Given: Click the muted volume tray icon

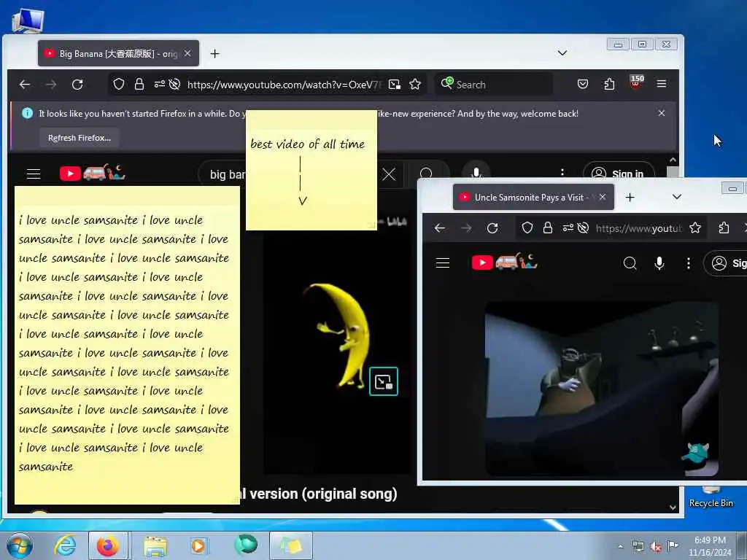Looking at the screenshot, I should click(x=656, y=546).
